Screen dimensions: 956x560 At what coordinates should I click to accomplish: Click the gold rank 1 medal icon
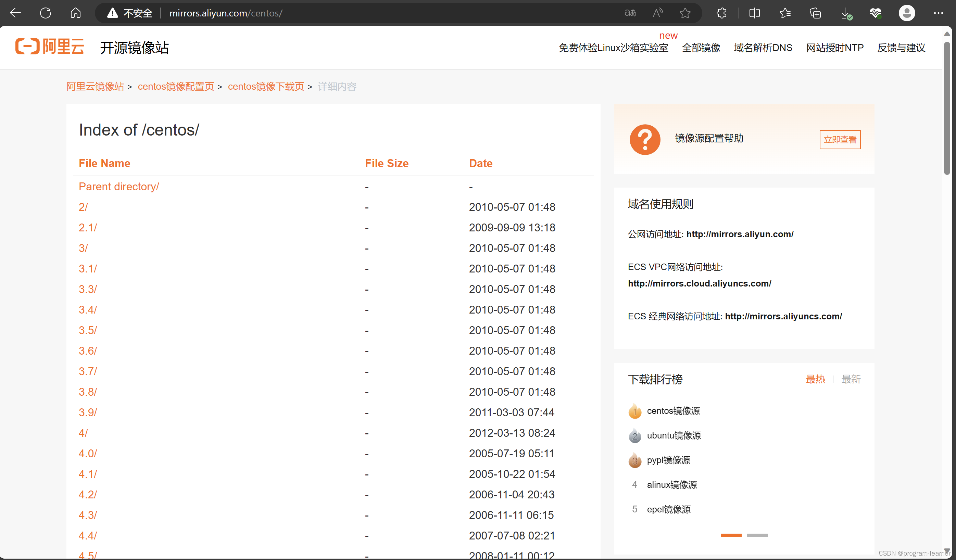[635, 411]
